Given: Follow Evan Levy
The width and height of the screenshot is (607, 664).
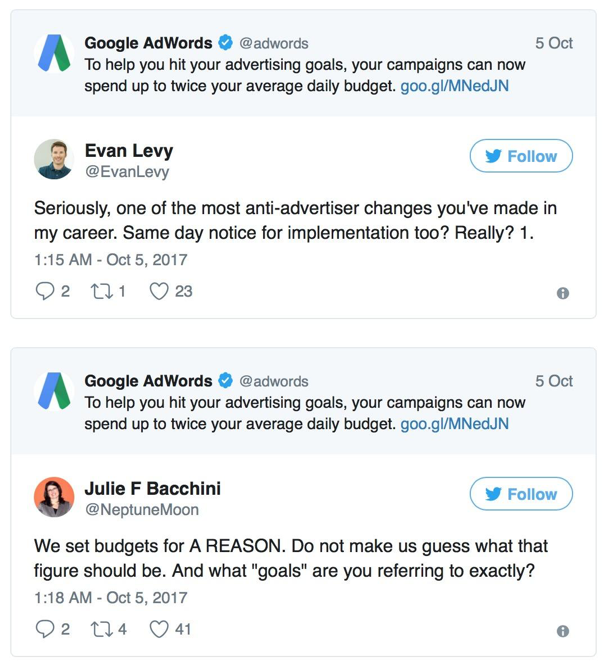Looking at the screenshot, I should 521,156.
